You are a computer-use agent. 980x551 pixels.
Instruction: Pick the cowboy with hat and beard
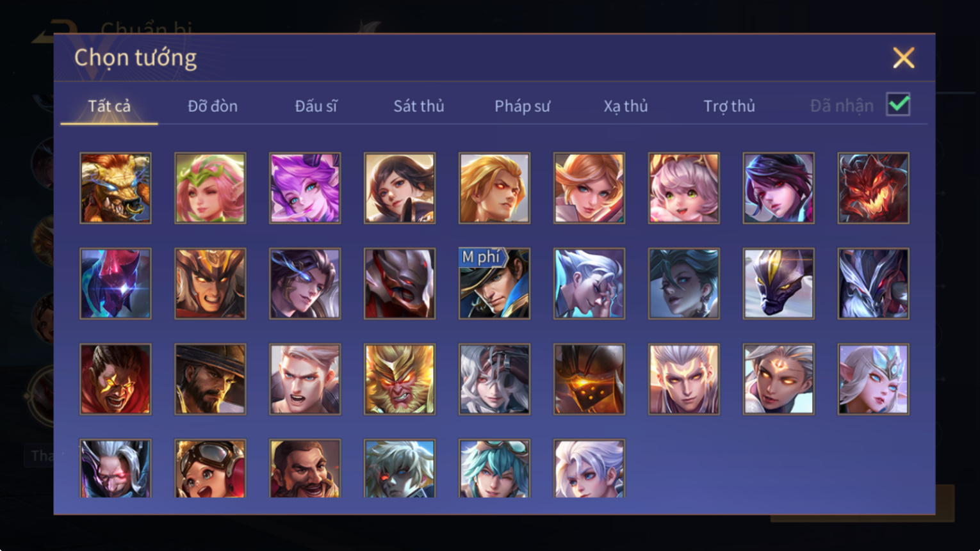pyautogui.click(x=210, y=379)
